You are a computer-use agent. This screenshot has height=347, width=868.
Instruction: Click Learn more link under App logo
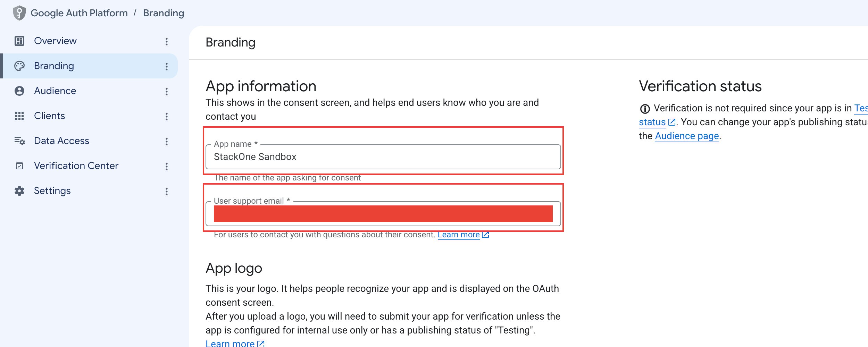[x=230, y=344]
